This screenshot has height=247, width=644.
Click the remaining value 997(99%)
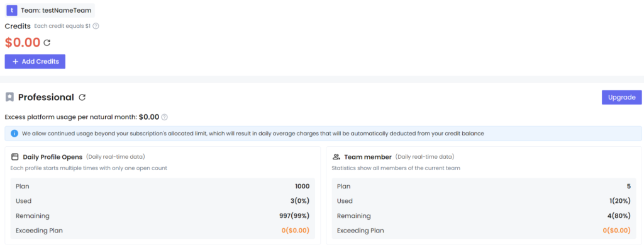pos(294,215)
